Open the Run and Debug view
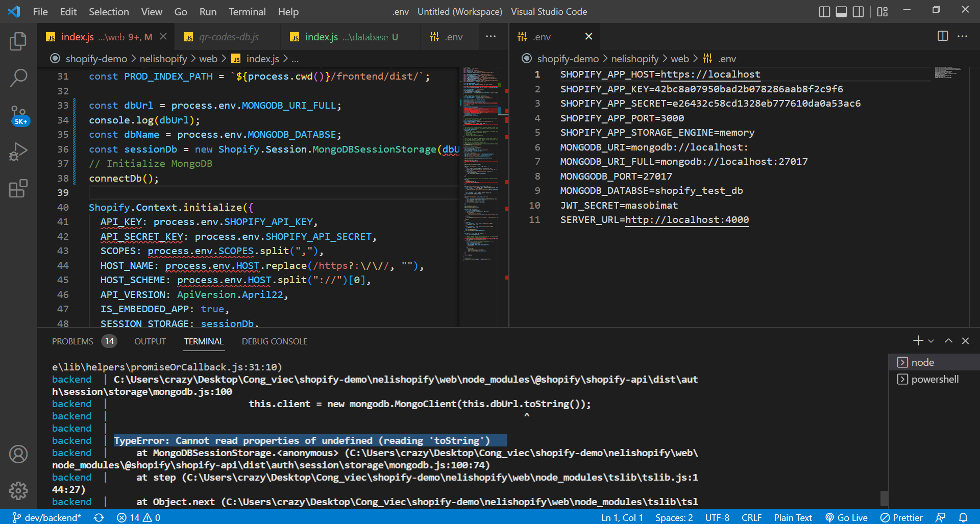Screen dimensions: 980x524 pyautogui.click(x=18, y=152)
